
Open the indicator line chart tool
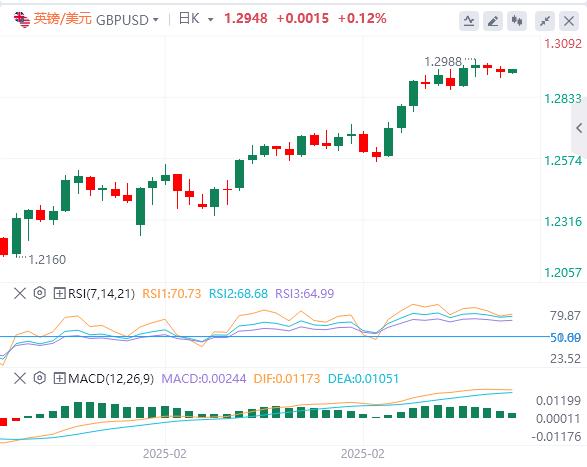469,21
